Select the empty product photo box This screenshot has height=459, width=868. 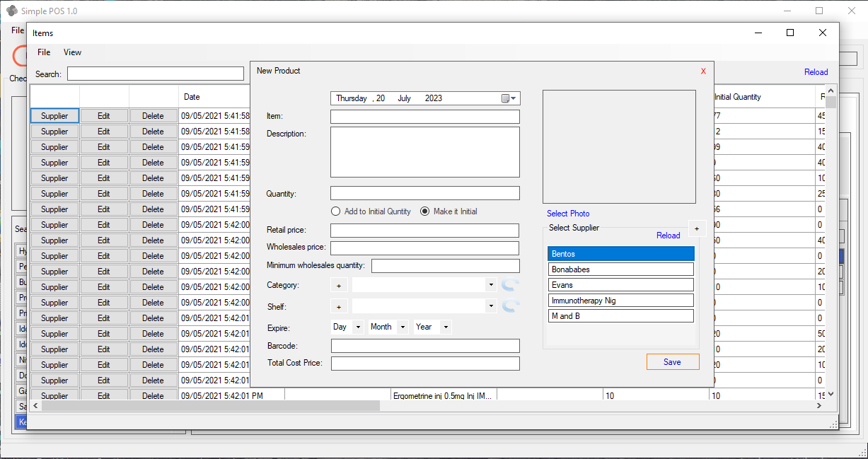pos(619,146)
